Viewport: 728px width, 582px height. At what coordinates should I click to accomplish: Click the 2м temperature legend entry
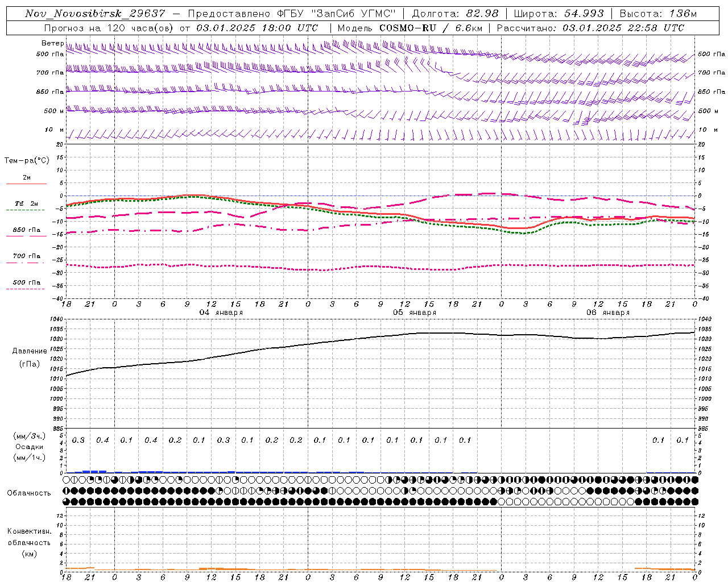coord(27,177)
